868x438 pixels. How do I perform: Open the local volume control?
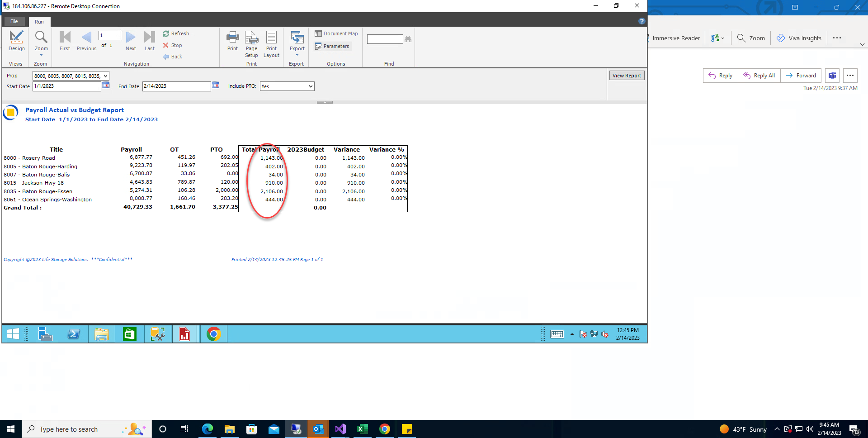(810, 429)
